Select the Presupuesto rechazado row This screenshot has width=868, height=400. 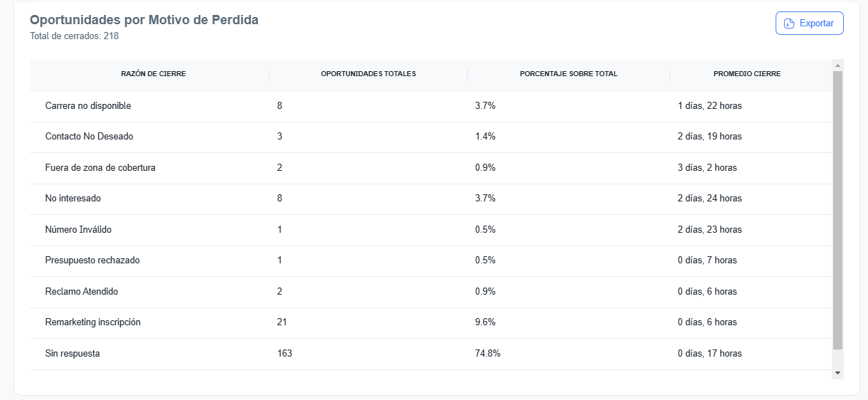(x=92, y=260)
